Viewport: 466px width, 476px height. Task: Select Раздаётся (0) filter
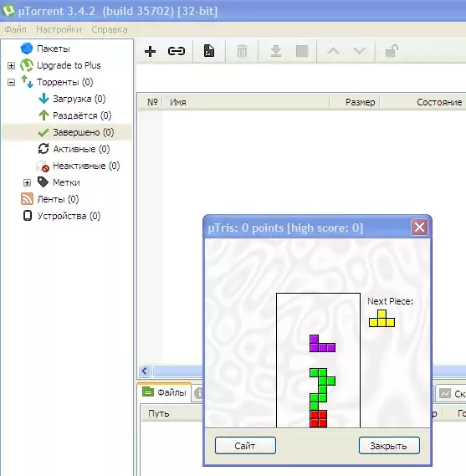point(82,115)
